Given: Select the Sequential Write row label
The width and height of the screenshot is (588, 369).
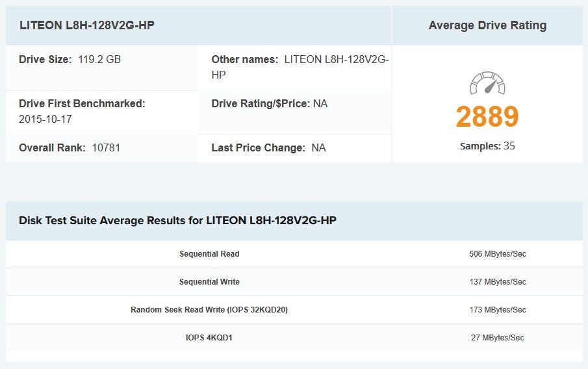Looking at the screenshot, I should tap(209, 282).
